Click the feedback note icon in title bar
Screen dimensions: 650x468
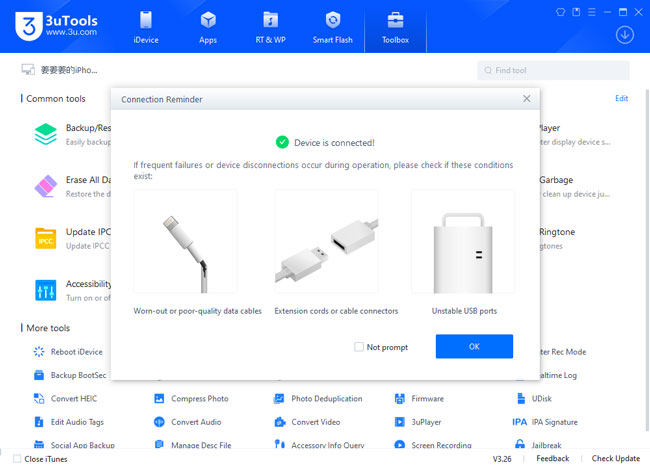pyautogui.click(x=576, y=12)
